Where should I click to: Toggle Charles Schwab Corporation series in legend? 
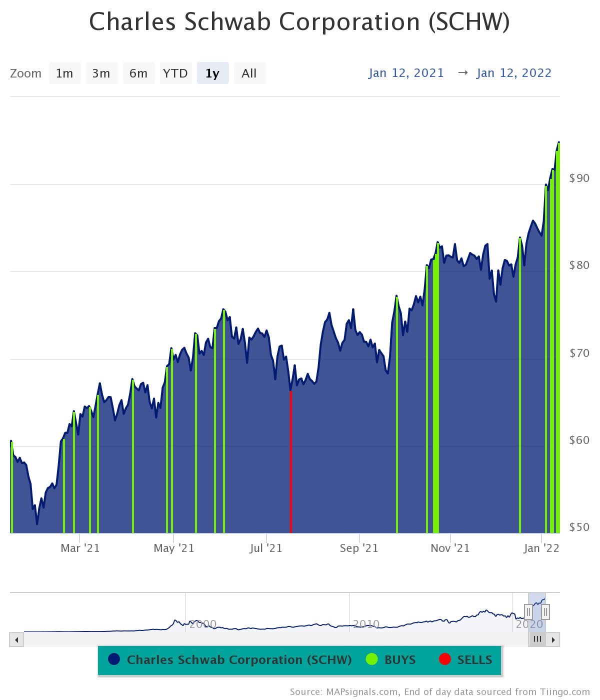(230, 659)
